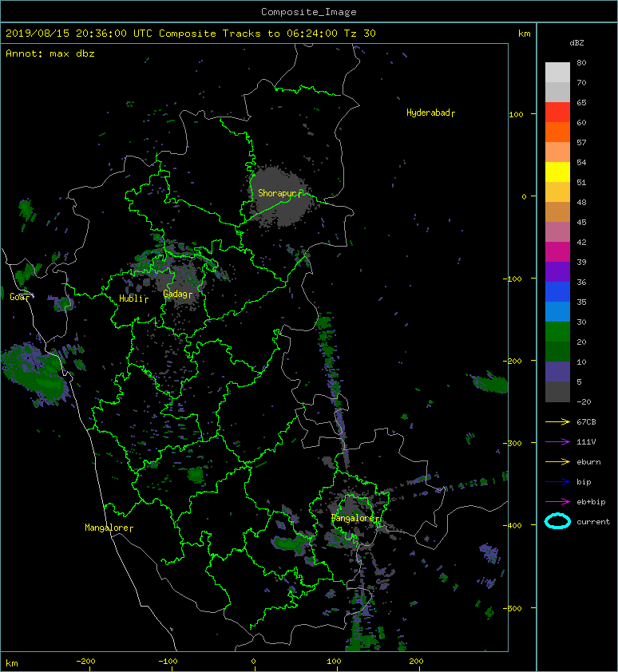The width and height of the screenshot is (618, 672).
Task: Click the orange 60 dBZ color swatch
Action: click(x=557, y=132)
